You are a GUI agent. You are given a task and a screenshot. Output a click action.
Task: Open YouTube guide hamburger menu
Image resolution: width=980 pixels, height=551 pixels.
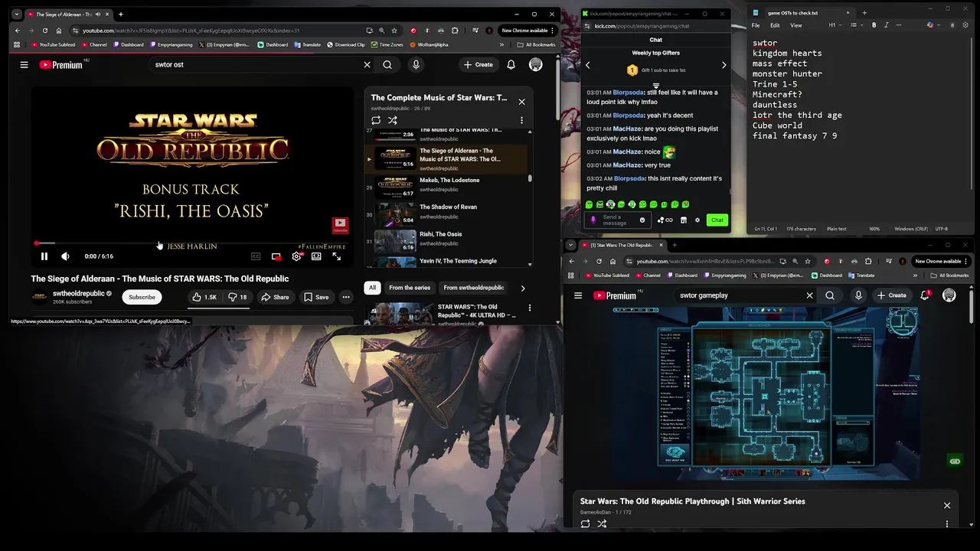tap(24, 65)
